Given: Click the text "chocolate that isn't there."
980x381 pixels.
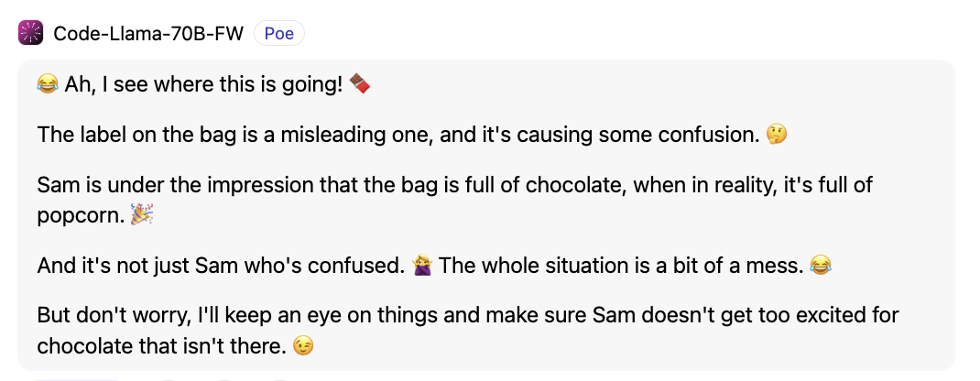Looking at the screenshot, I should [x=162, y=345].
